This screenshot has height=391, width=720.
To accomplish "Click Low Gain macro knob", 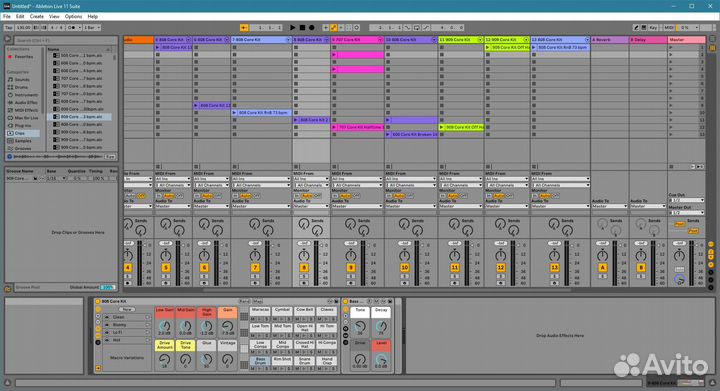I will tap(164, 327).
